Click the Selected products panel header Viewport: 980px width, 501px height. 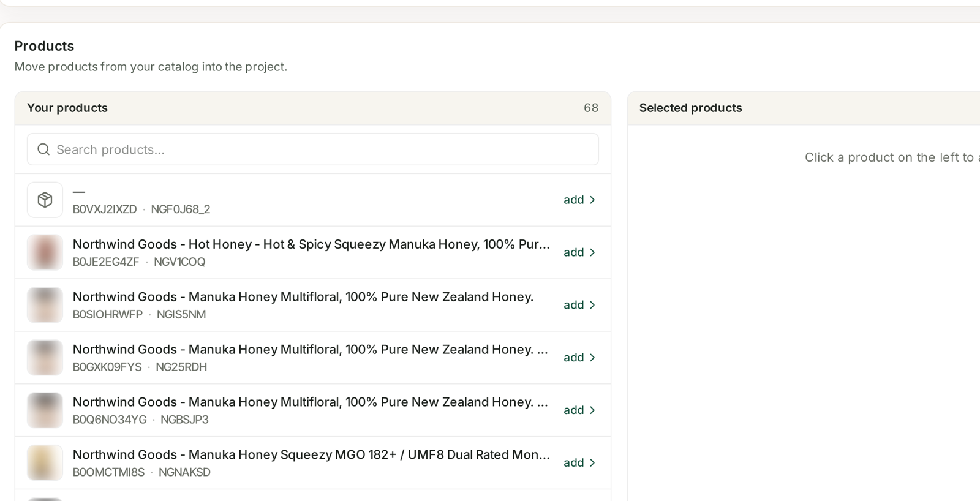[804, 108]
